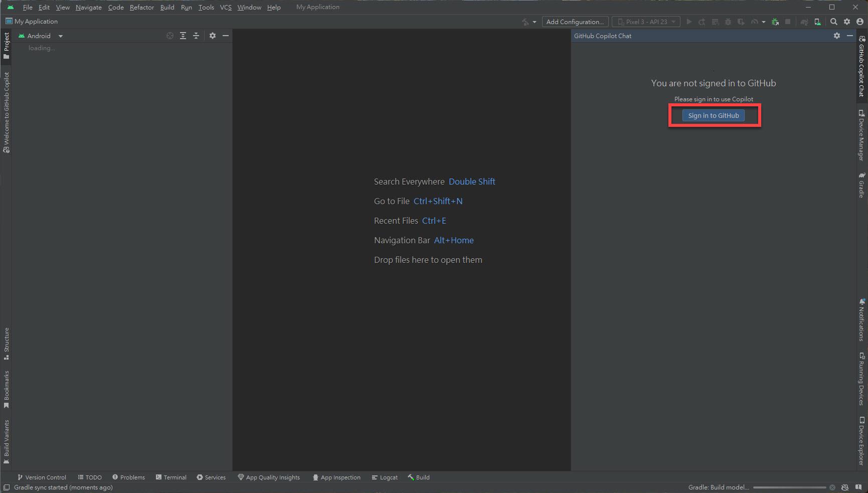Viewport: 868px width, 493px height.
Task: Hide the Project tool window panel
Action: (x=226, y=36)
